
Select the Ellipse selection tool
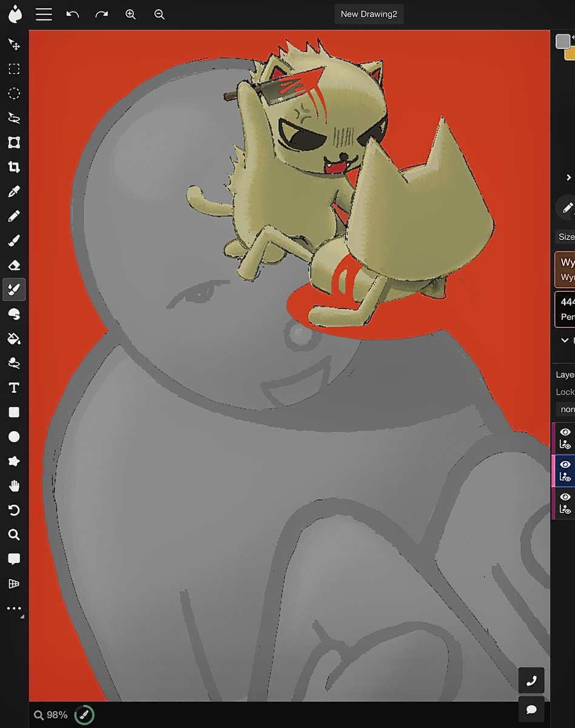(x=14, y=93)
